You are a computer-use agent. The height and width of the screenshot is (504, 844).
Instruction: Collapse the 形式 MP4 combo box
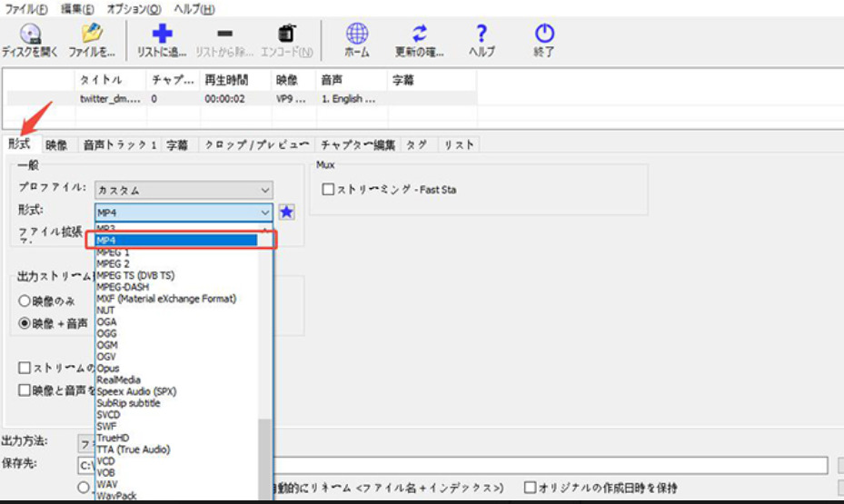(184, 212)
